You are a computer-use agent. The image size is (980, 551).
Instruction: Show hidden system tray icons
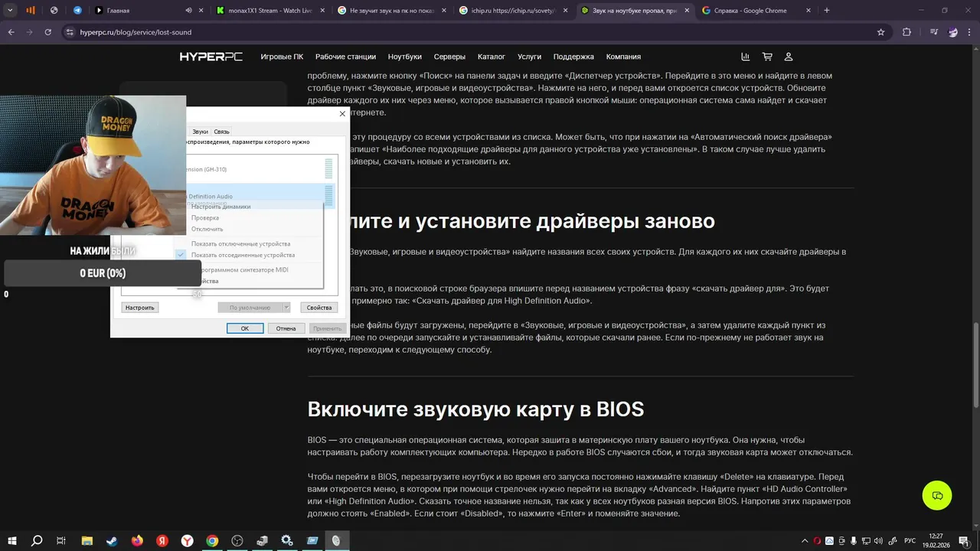(x=804, y=541)
